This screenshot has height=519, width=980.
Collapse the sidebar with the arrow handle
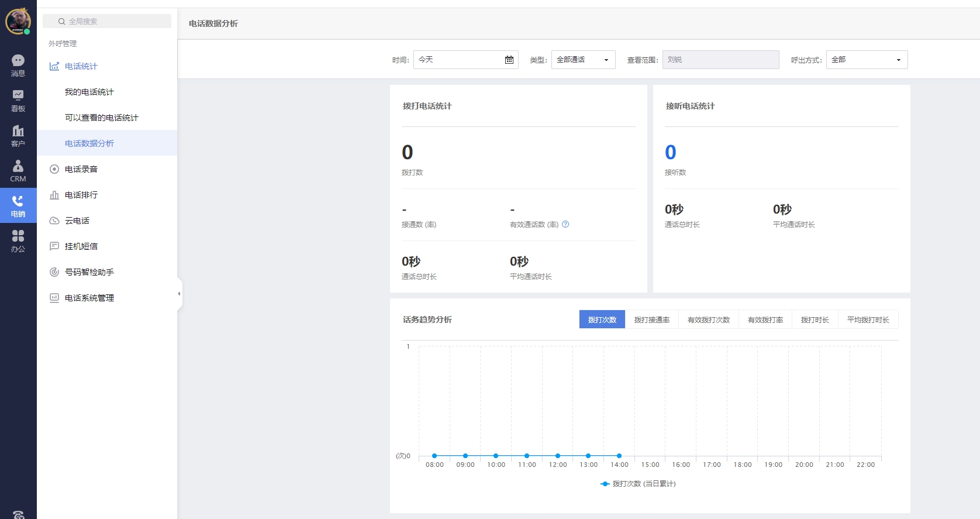pyautogui.click(x=179, y=294)
